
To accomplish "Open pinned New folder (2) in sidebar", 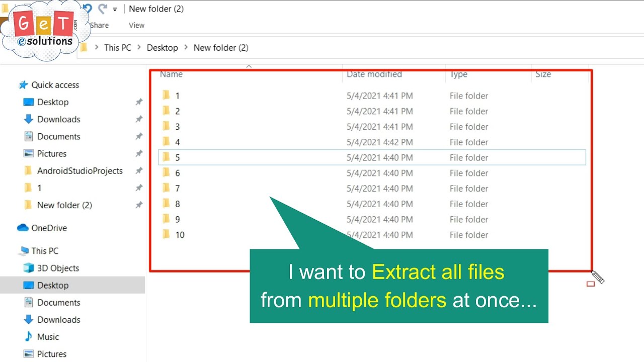I will [x=64, y=205].
